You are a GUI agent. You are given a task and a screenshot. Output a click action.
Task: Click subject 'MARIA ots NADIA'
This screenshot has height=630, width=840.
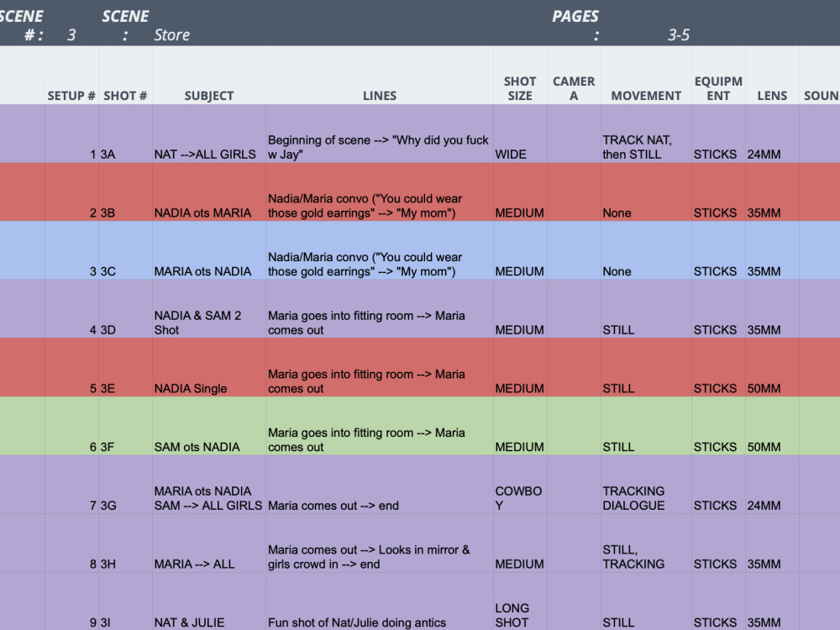[209, 250]
